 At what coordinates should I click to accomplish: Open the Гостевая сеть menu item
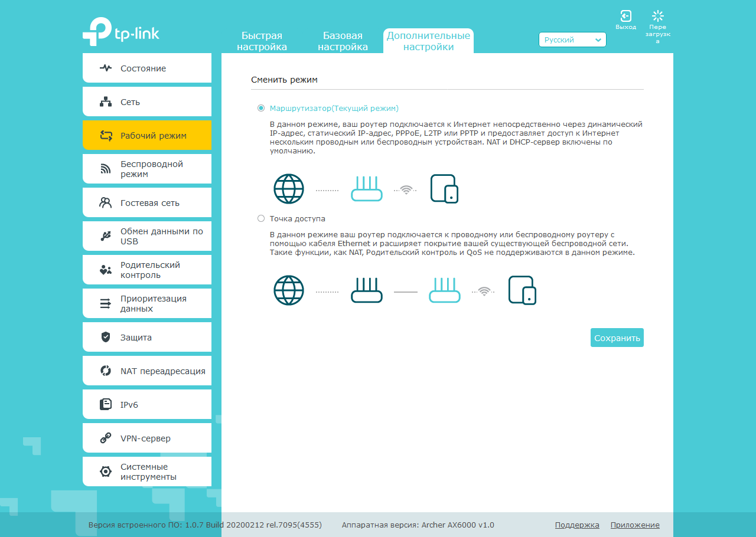(x=147, y=202)
